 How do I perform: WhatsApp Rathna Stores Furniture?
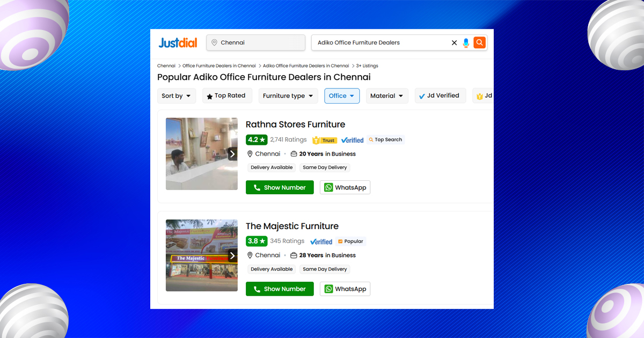pyautogui.click(x=345, y=187)
